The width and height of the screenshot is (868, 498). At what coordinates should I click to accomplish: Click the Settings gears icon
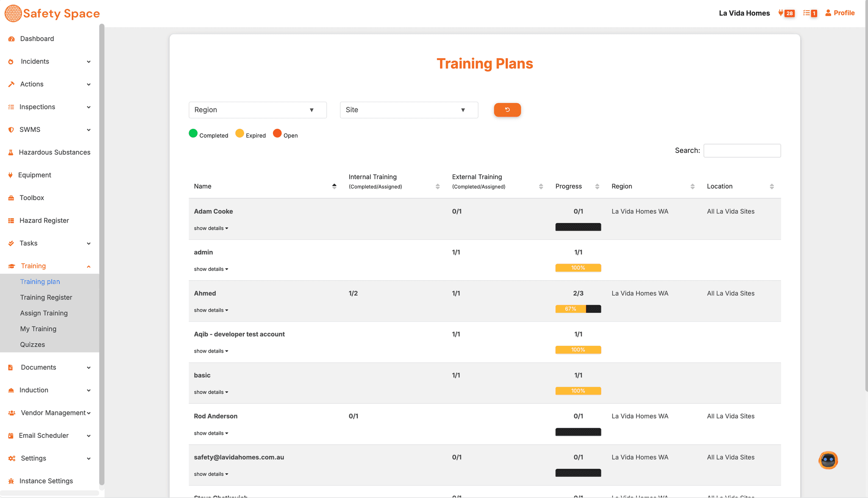(12, 459)
